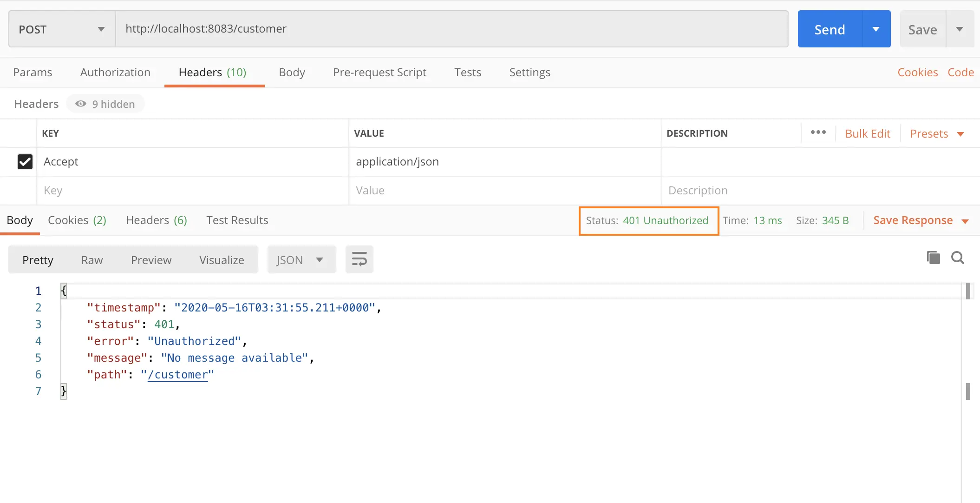Click line number 3 in gutter

(38, 324)
